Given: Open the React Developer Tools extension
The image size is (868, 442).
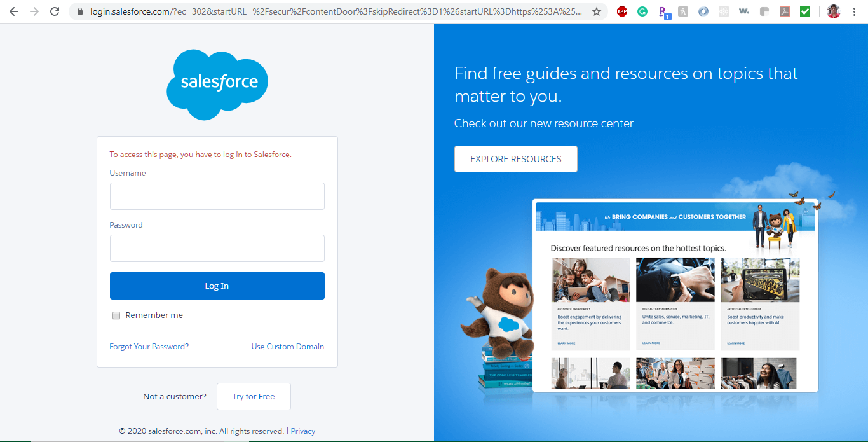Looking at the screenshot, I should 724,11.
